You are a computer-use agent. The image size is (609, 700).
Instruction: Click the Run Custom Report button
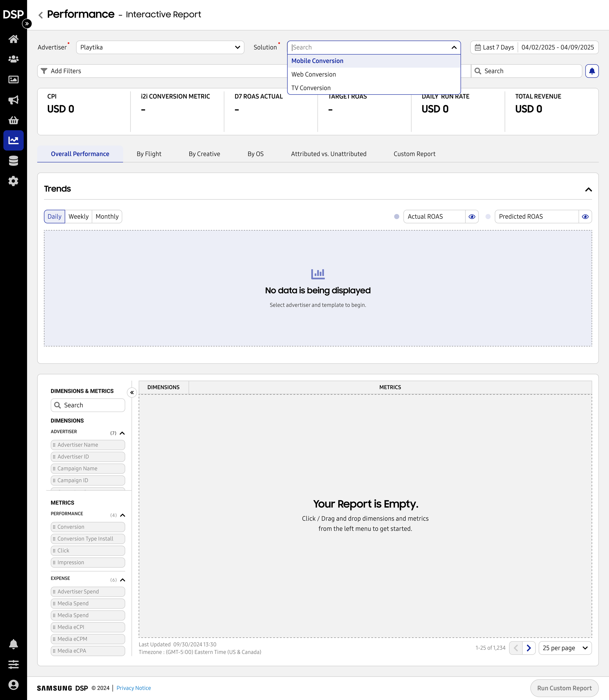(564, 688)
